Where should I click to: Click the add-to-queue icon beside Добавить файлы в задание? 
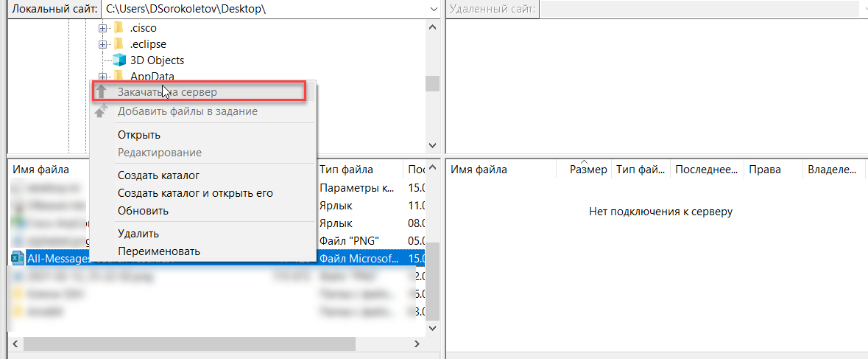(x=102, y=111)
